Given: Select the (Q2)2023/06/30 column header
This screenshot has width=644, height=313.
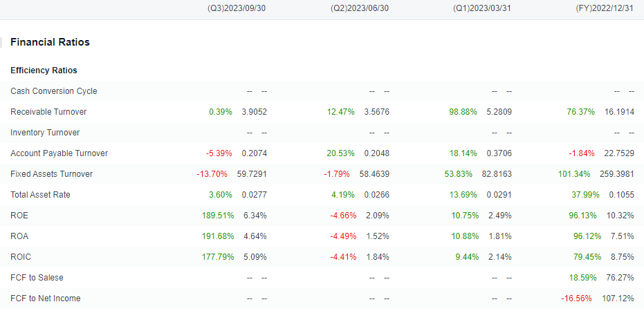Looking at the screenshot, I should point(360,8).
